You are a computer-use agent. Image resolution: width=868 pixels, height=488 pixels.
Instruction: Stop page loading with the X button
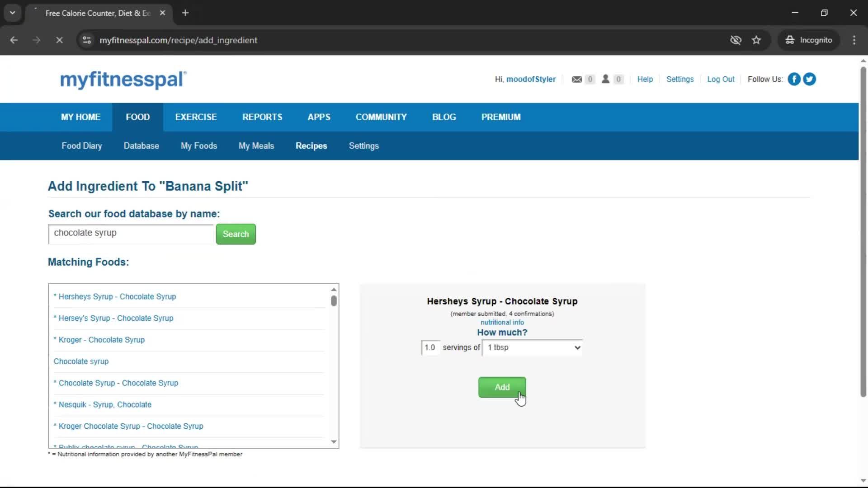59,40
